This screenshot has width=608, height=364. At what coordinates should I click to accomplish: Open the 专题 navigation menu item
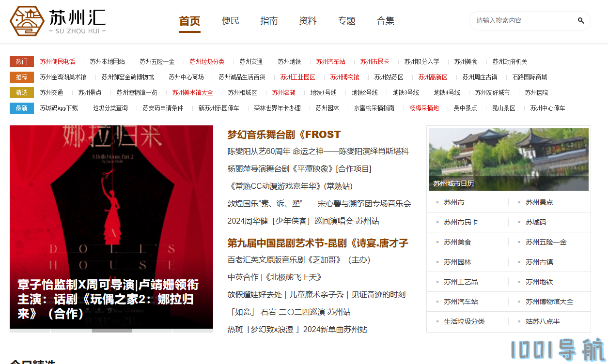[346, 21]
